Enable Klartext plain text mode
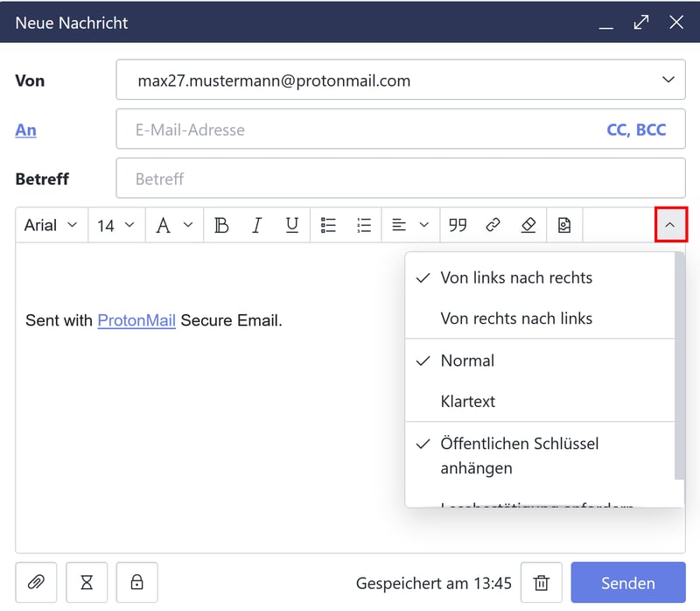 point(468,402)
